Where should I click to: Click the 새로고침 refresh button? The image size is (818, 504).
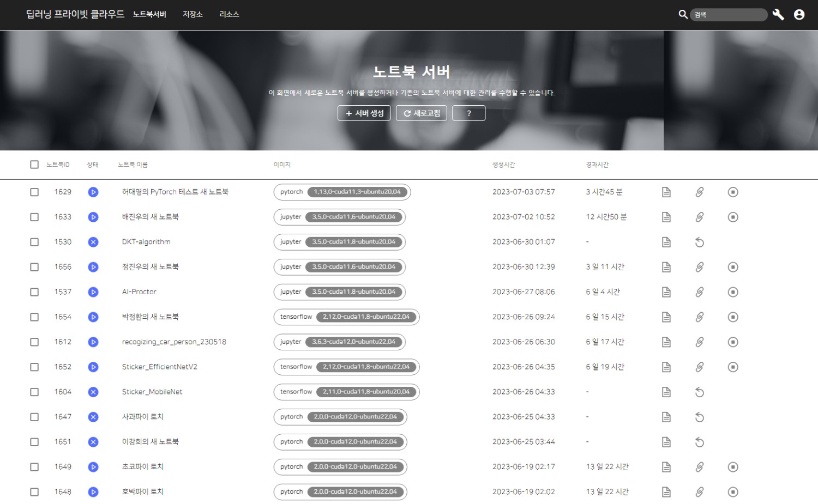(422, 113)
